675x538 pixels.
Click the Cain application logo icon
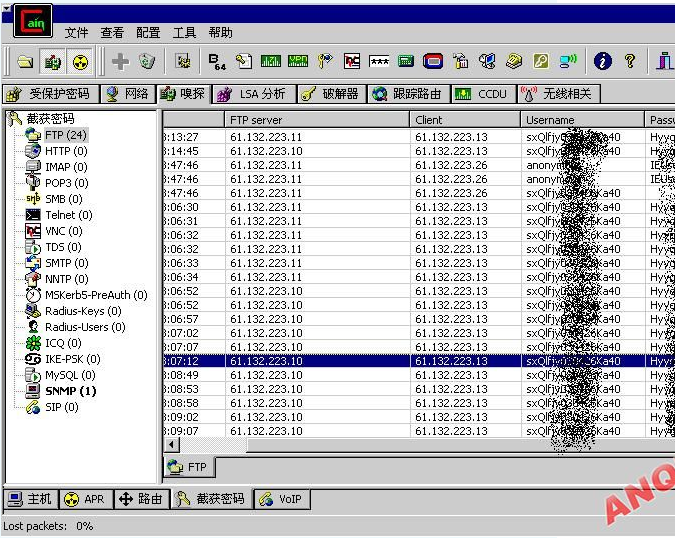pos(33,21)
